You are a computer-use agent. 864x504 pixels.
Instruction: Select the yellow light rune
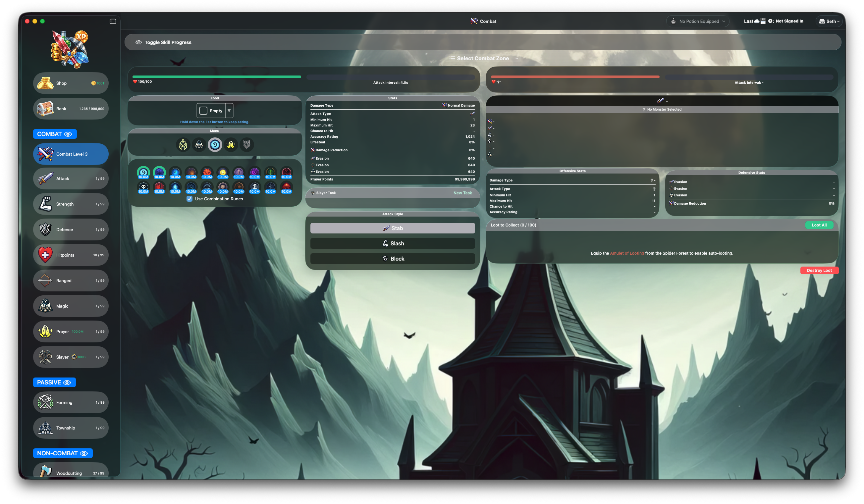pos(223,172)
